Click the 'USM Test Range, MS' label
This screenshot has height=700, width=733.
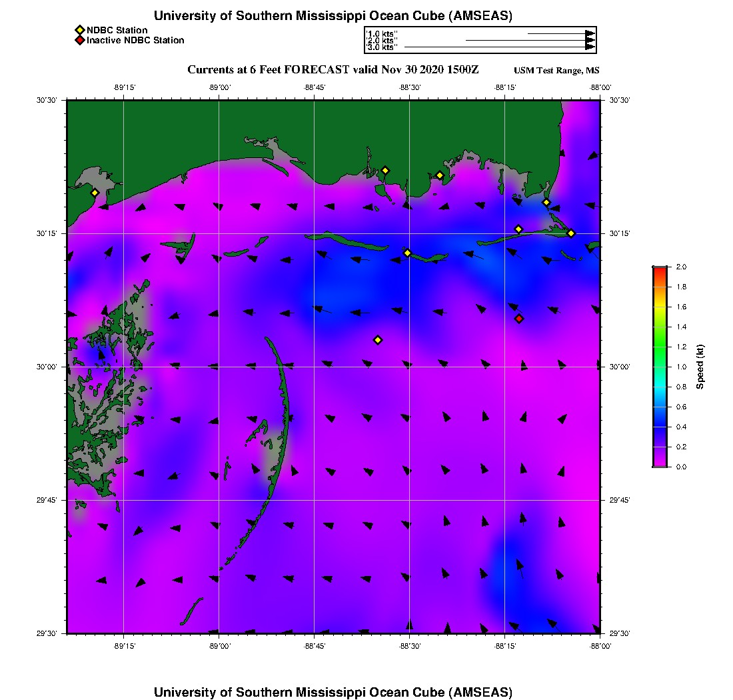[x=556, y=71]
